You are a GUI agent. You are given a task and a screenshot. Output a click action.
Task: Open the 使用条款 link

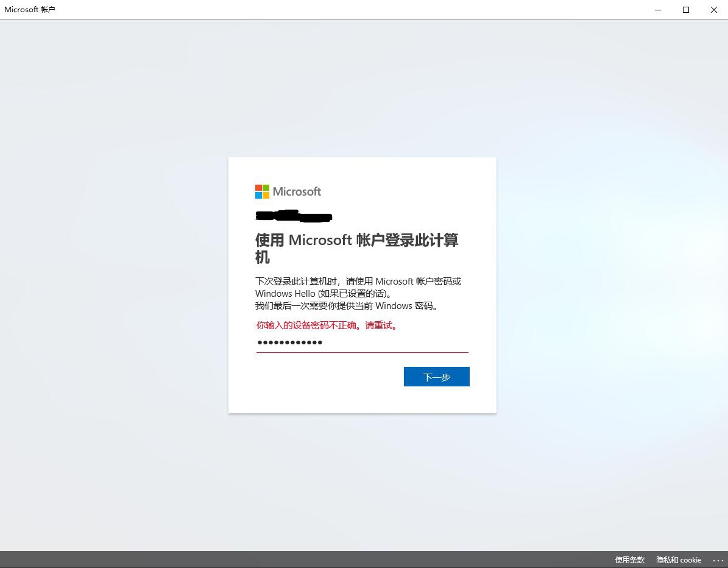pyautogui.click(x=629, y=559)
